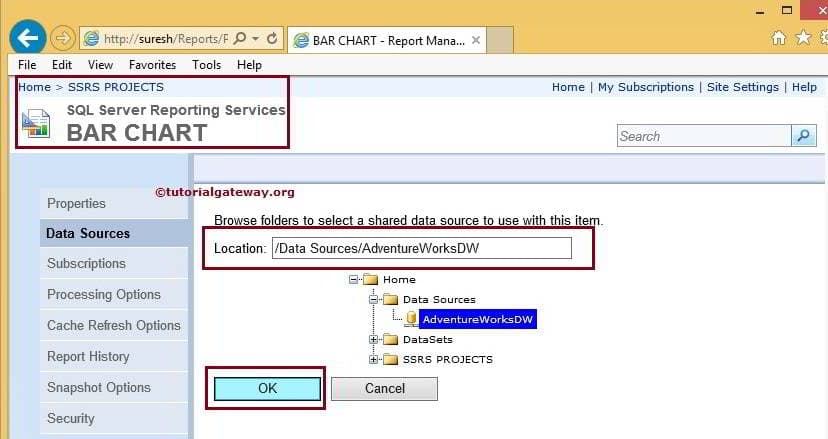Screen dimensions: 828x439
Task: Select AdventureWorksDW data source
Action: tap(477, 319)
